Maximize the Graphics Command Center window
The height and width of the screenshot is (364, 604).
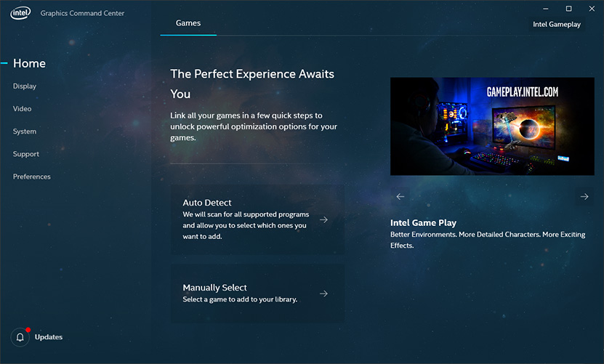(x=568, y=9)
